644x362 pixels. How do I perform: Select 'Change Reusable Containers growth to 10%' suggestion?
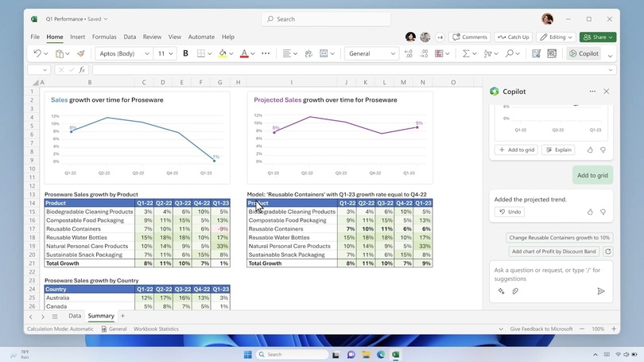[x=560, y=238]
